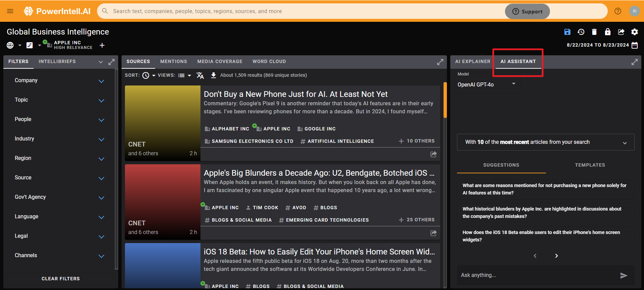Switch to the AI Explainer tab
This screenshot has width=644, height=290.
pyautogui.click(x=473, y=62)
